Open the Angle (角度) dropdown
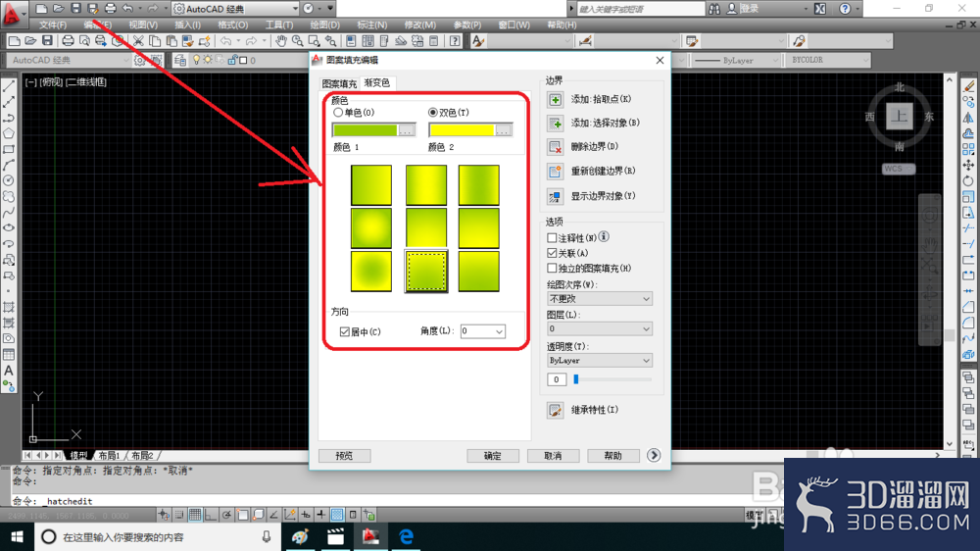The width and height of the screenshot is (980, 551). [x=482, y=331]
